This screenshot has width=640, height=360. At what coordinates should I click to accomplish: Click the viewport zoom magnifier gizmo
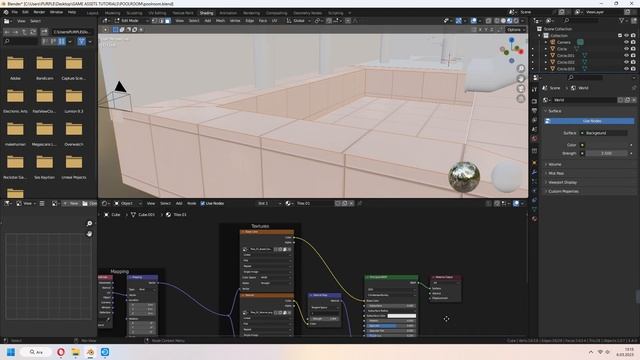(x=521, y=68)
